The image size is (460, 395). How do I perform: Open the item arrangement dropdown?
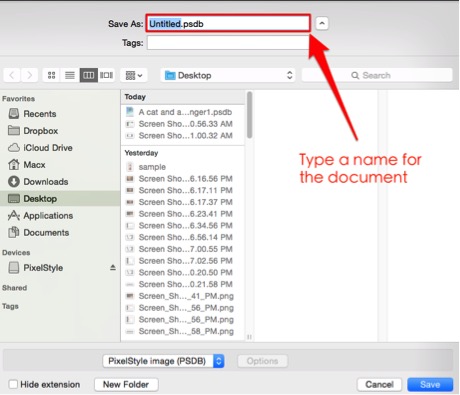(x=134, y=75)
